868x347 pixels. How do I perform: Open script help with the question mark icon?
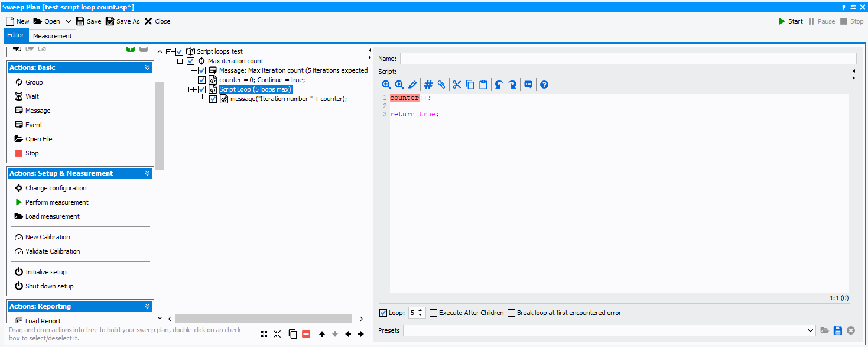tap(544, 85)
